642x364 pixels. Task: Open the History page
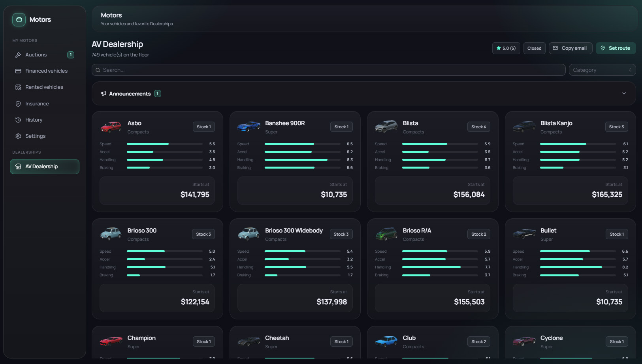pos(45,120)
